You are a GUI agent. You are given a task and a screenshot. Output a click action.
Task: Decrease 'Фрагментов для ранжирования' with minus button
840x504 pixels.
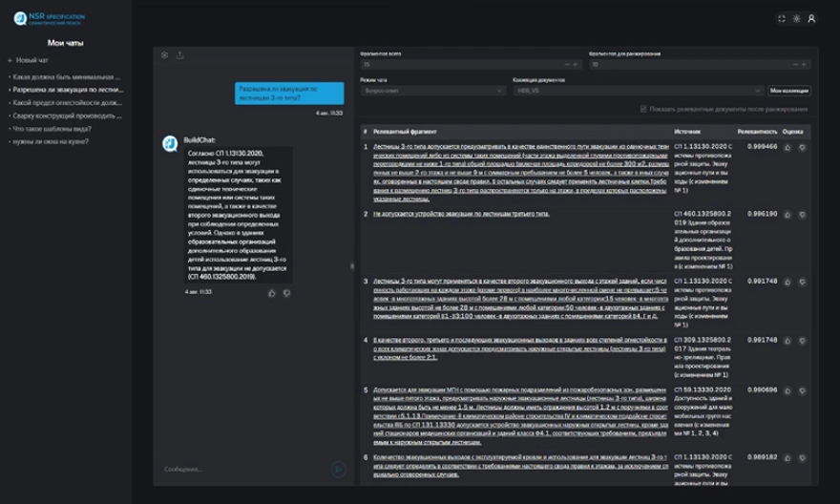[x=795, y=64]
